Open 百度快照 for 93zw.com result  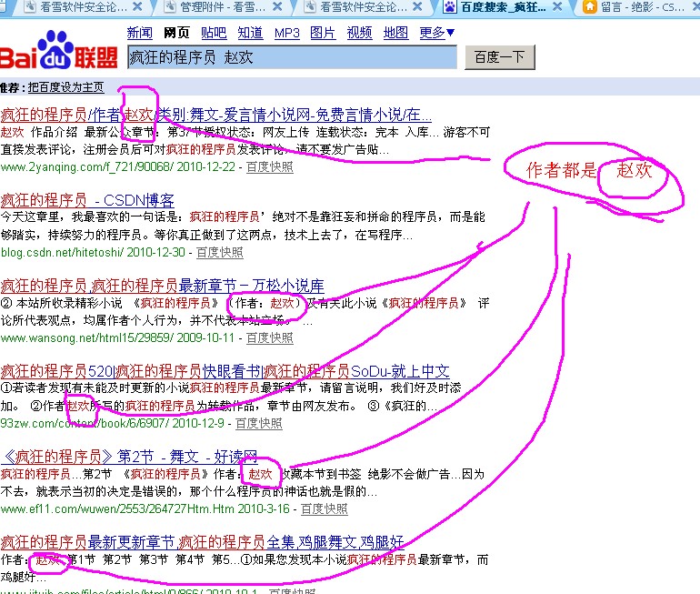(258, 423)
